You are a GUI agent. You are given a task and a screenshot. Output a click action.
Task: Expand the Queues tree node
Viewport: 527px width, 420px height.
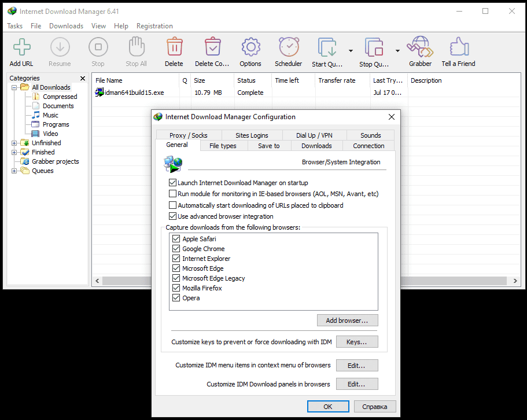click(x=14, y=171)
